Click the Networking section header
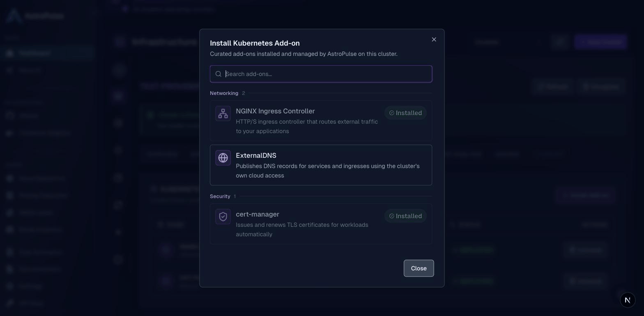The height and width of the screenshot is (316, 644). click(224, 93)
